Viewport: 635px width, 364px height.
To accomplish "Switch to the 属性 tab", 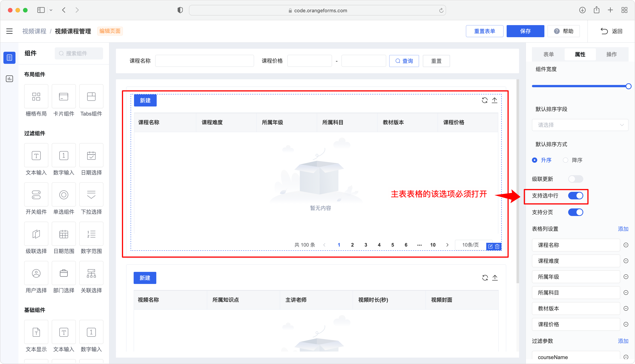I will point(580,54).
